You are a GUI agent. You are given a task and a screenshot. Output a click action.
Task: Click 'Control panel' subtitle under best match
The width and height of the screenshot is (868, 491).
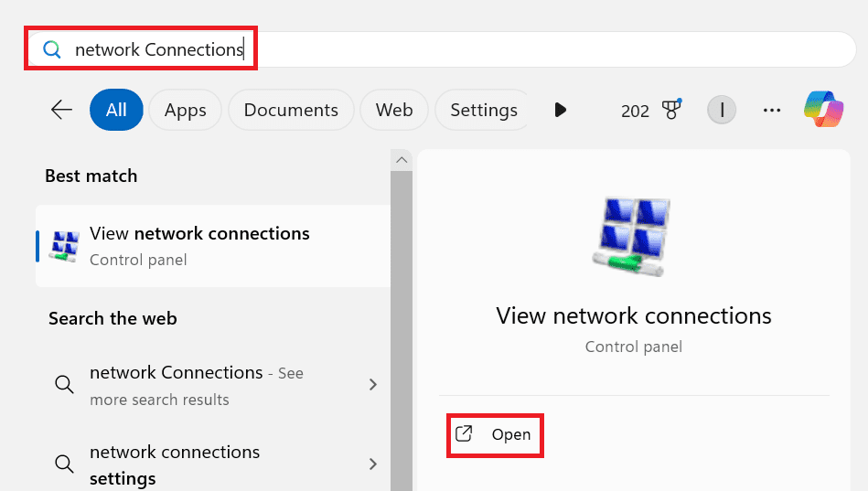click(138, 261)
